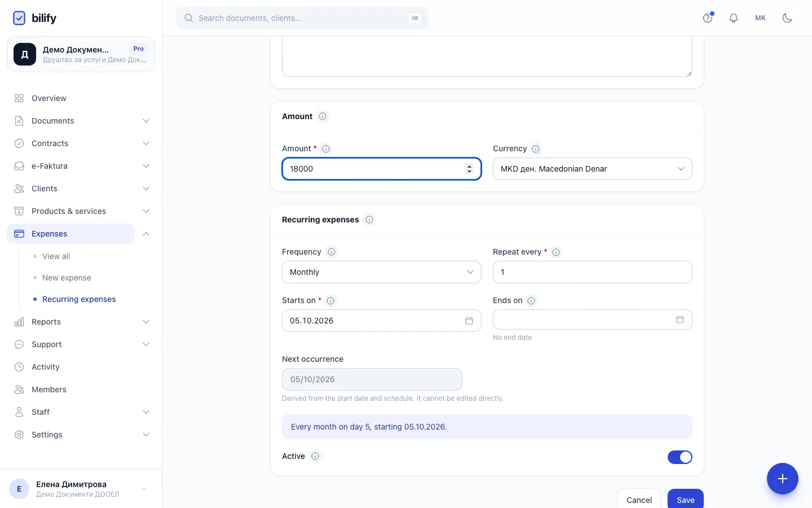The width and height of the screenshot is (812, 508).
Task: Open calendar picker for Ends on
Action: 680,319
